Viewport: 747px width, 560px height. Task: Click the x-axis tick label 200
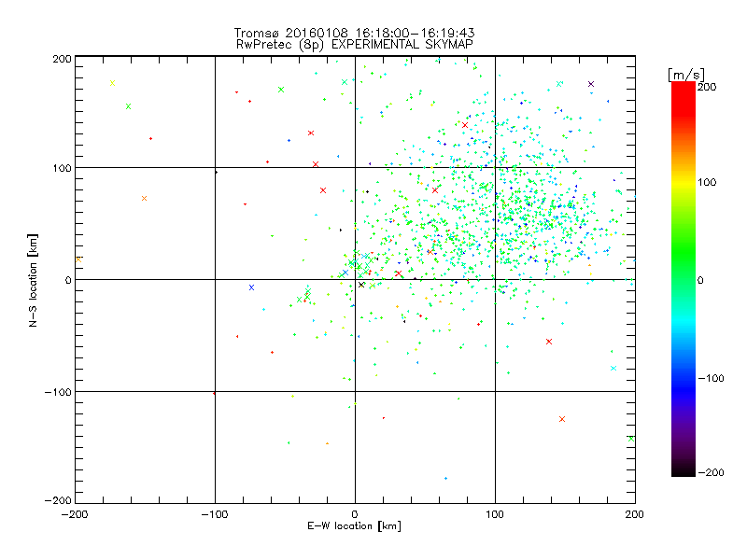(635, 515)
